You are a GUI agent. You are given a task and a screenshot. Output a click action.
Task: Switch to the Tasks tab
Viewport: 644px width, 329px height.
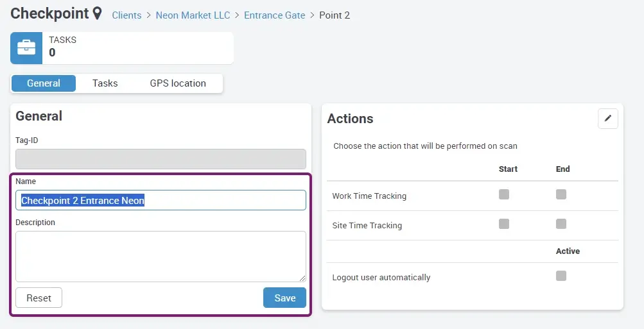(x=105, y=83)
